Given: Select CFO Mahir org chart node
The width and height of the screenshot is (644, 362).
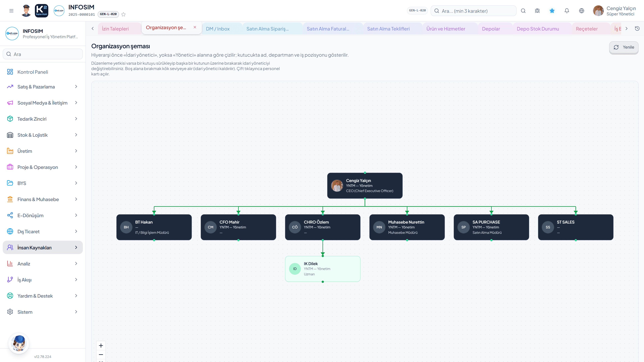Looking at the screenshot, I should pos(238,227).
